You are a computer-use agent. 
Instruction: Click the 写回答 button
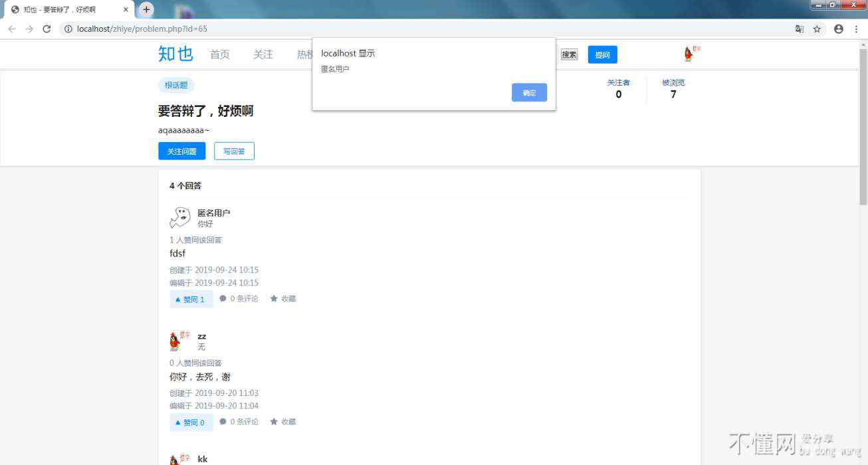pos(234,151)
